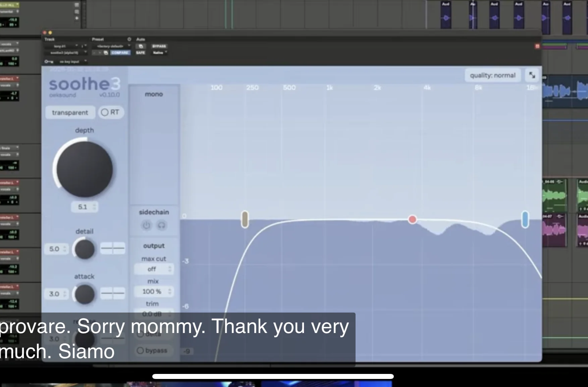Click the circular icon next to Preset label
The image size is (588, 387).
[x=129, y=39]
